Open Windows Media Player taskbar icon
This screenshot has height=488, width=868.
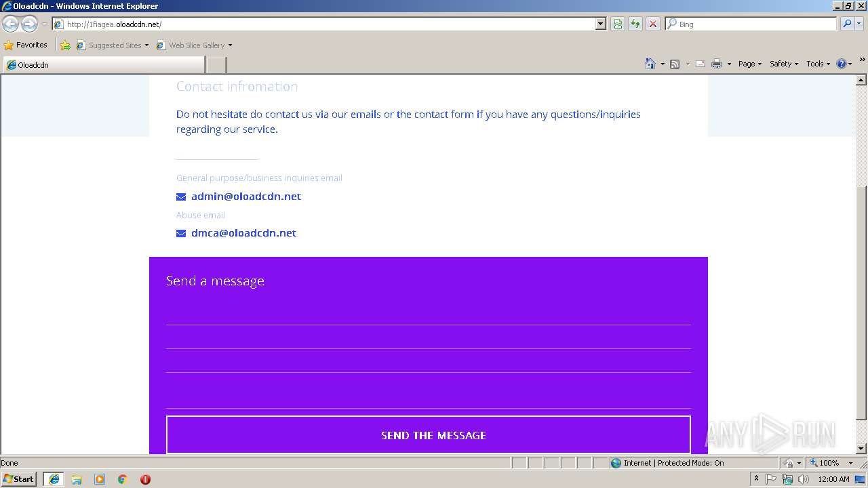pyautogui.click(x=100, y=479)
